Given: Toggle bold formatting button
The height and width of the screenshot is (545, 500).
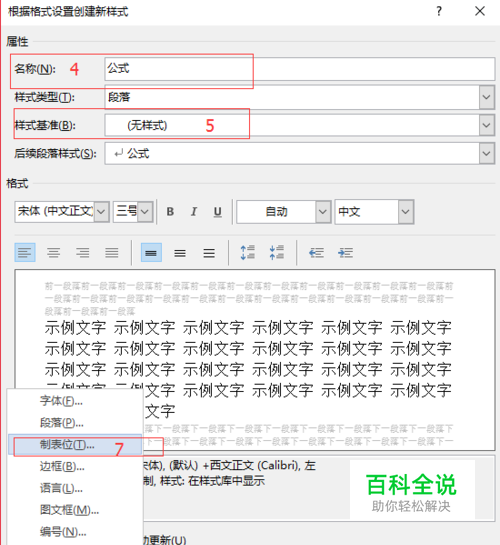Looking at the screenshot, I should coord(170,212).
